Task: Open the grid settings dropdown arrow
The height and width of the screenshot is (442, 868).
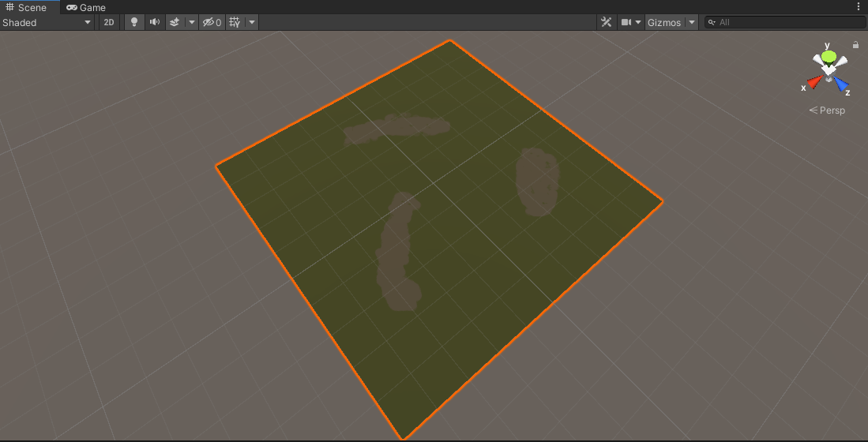Action: (x=252, y=22)
